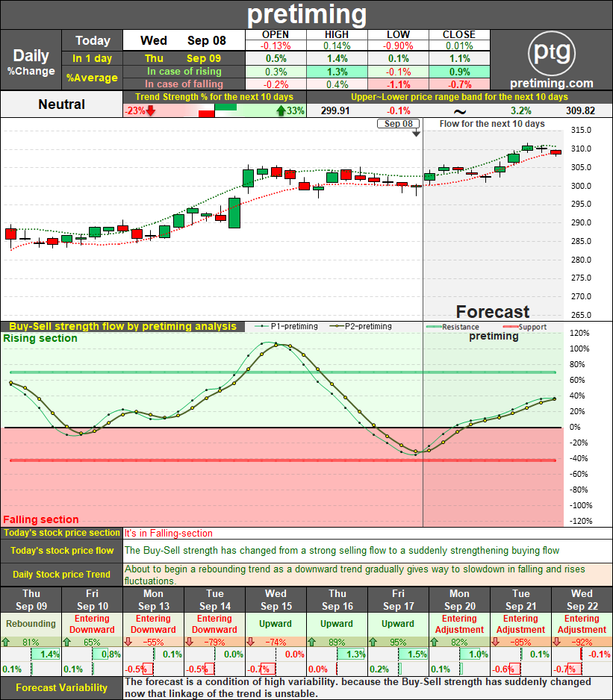Click the red down arrow beside -79%
Screen dimensions: 613x700
[x=190, y=642]
